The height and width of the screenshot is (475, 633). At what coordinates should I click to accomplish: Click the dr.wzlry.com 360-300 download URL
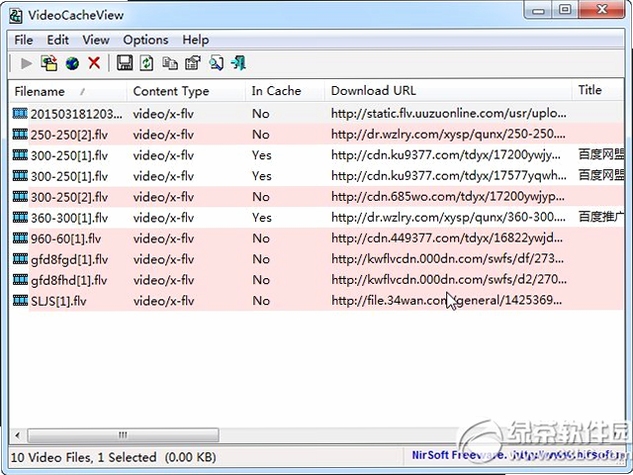coord(448,218)
